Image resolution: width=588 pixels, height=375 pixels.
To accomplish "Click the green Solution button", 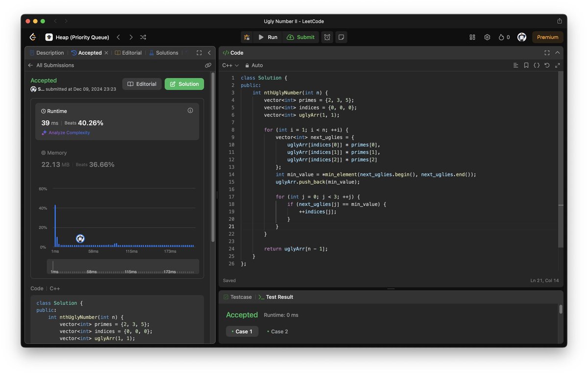I will pyautogui.click(x=184, y=84).
